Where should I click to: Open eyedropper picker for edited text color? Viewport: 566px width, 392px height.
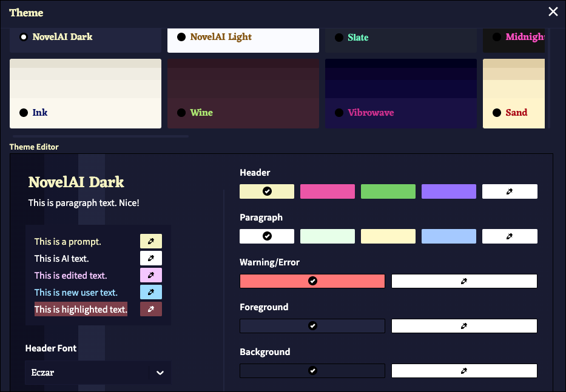click(x=151, y=275)
